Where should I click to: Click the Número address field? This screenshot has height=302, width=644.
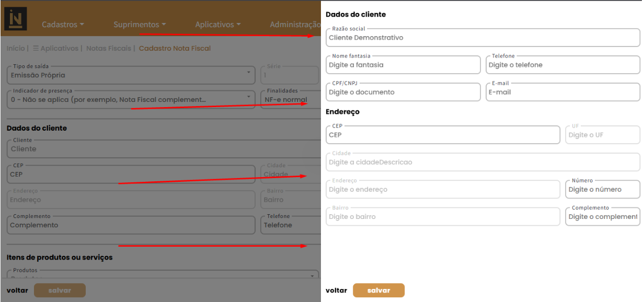coord(603,189)
